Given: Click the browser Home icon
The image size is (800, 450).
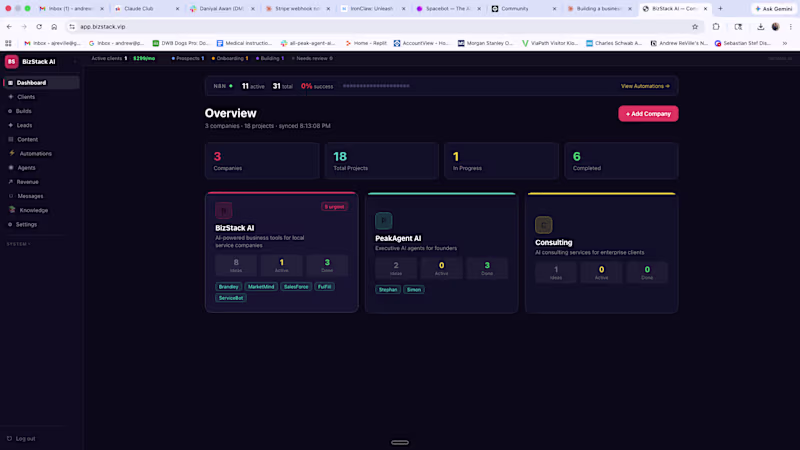Looking at the screenshot, I should [54, 27].
